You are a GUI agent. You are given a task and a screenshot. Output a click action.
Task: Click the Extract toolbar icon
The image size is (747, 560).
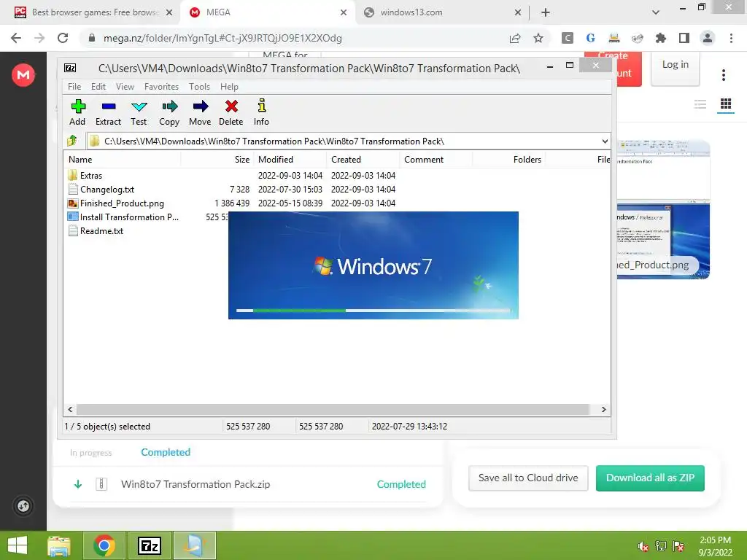click(108, 113)
